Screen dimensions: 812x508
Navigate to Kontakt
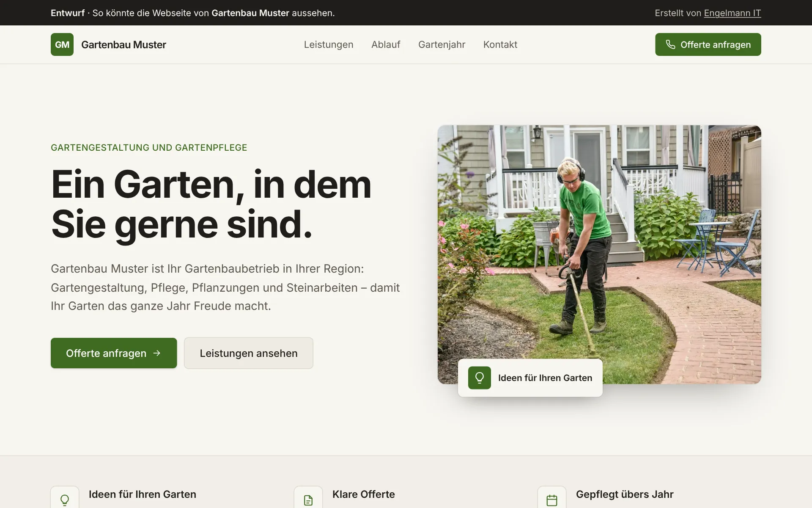[500, 44]
